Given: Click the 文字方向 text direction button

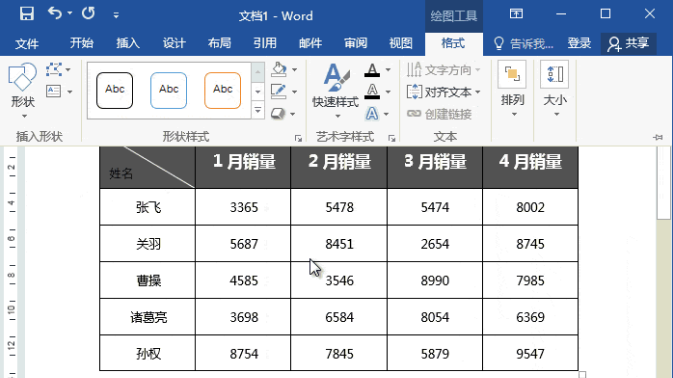Looking at the screenshot, I should click(443, 70).
